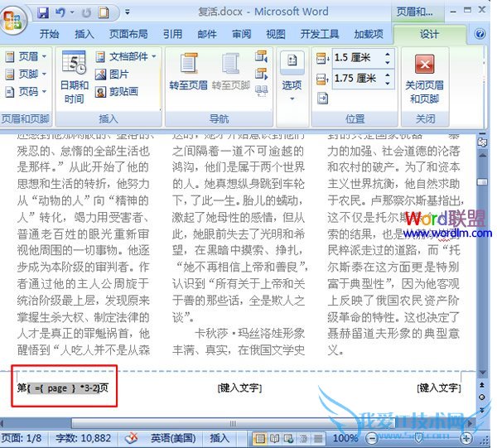This screenshot has height=448, width=497.
Task: Open select browse object circle button
Action: point(482,397)
